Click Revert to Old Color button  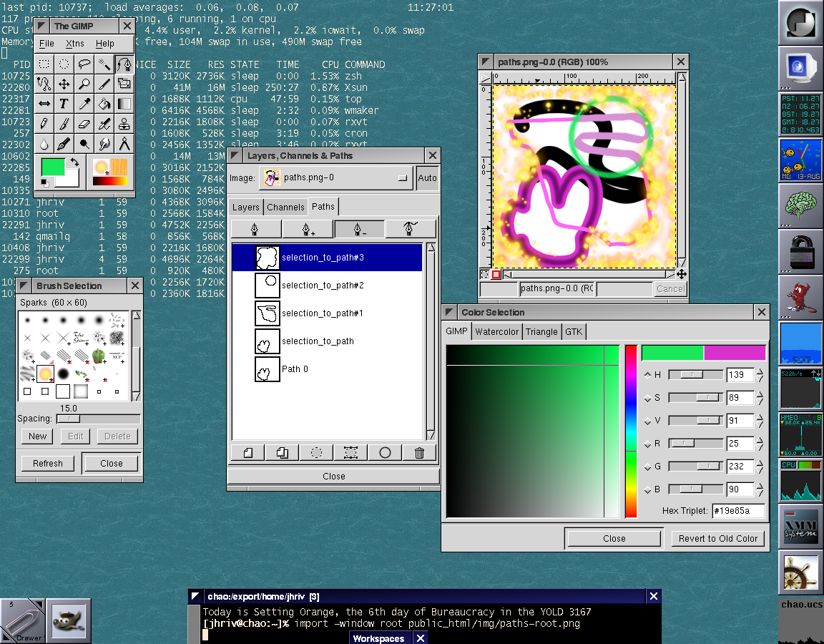[x=718, y=538]
